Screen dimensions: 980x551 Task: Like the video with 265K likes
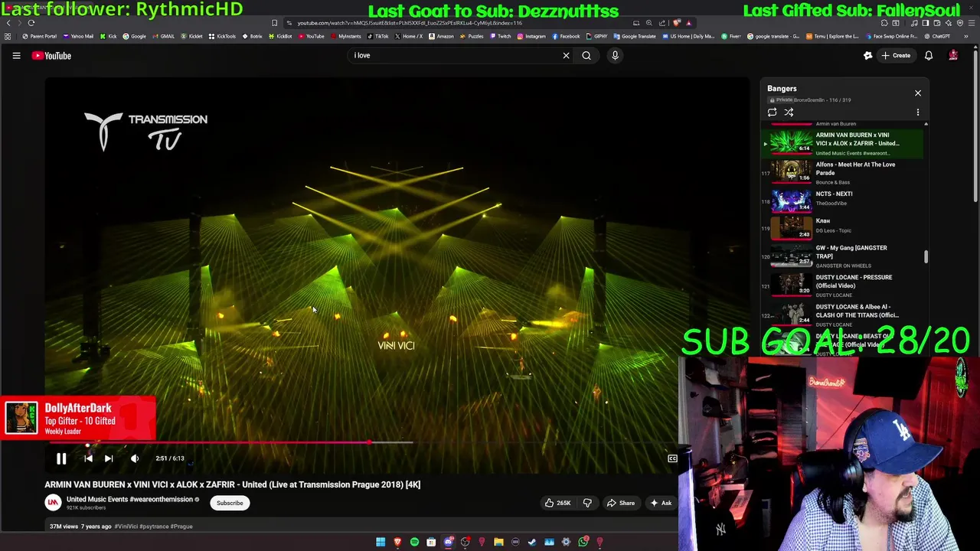pyautogui.click(x=557, y=503)
